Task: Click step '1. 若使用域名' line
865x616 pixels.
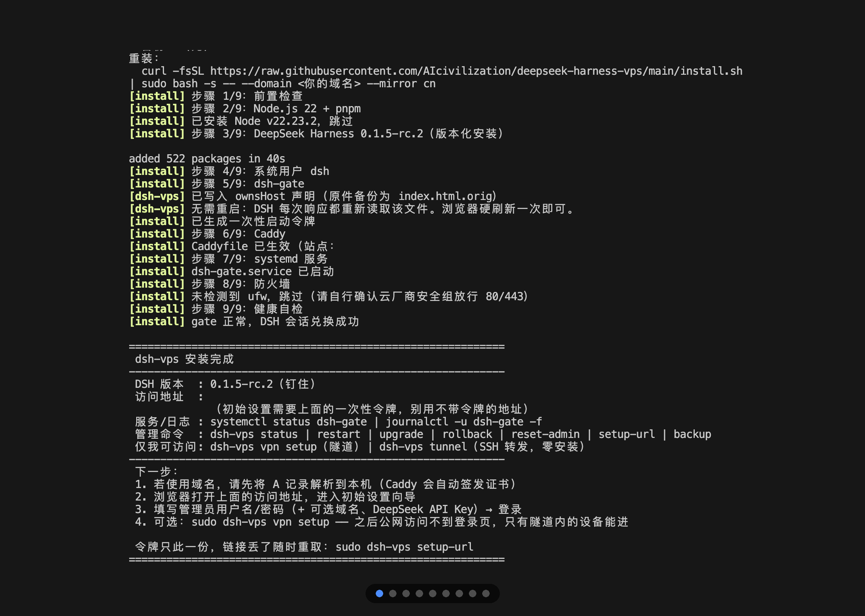Action: (326, 484)
